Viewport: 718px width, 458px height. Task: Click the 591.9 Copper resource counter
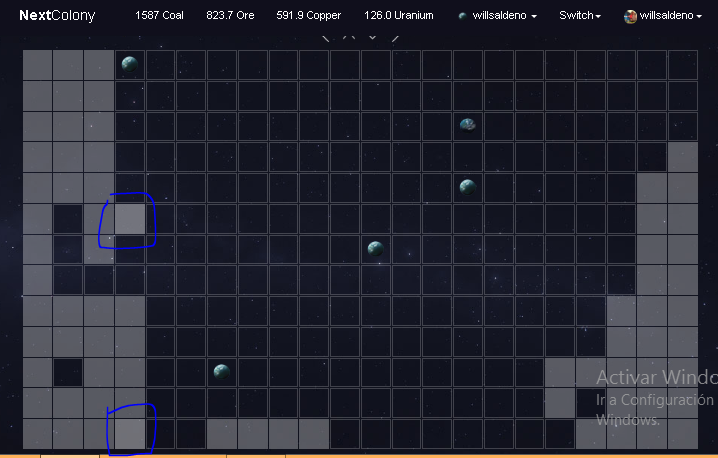point(309,15)
